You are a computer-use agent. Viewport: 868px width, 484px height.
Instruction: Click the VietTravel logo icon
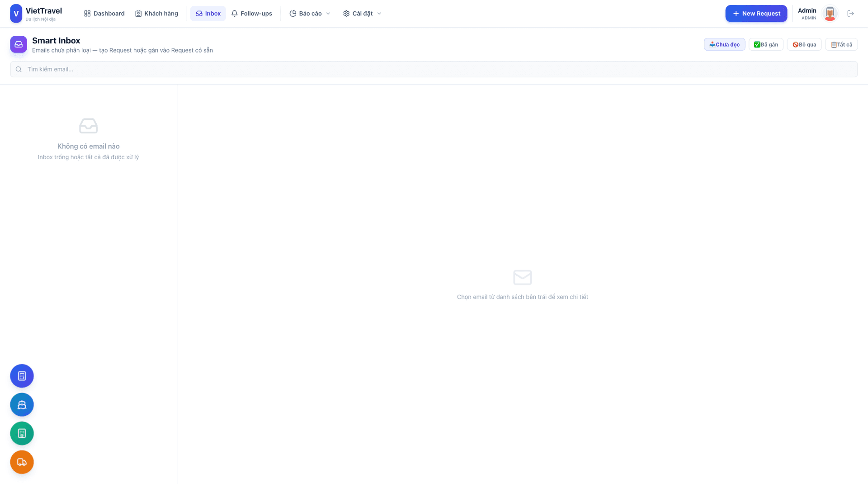16,14
